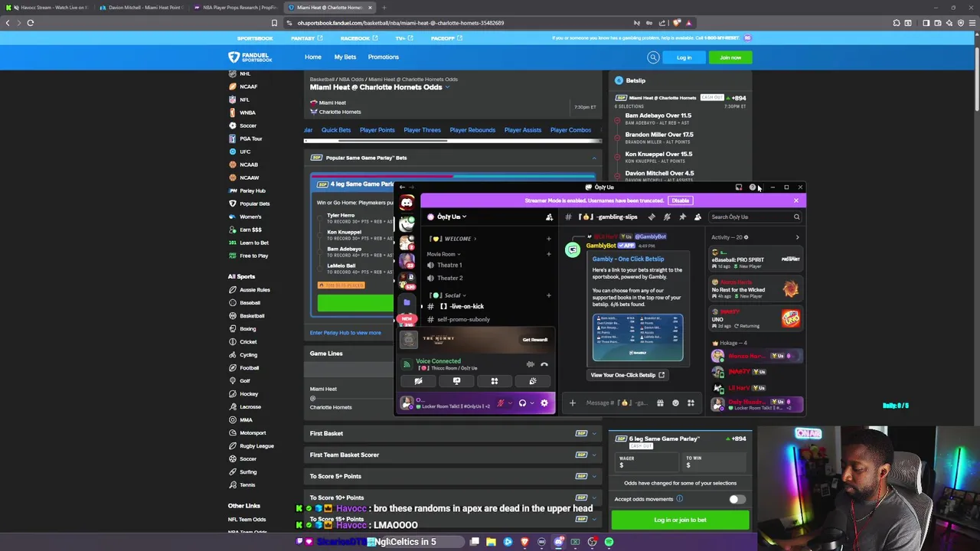Collapse the Movie Room category

tap(444, 254)
